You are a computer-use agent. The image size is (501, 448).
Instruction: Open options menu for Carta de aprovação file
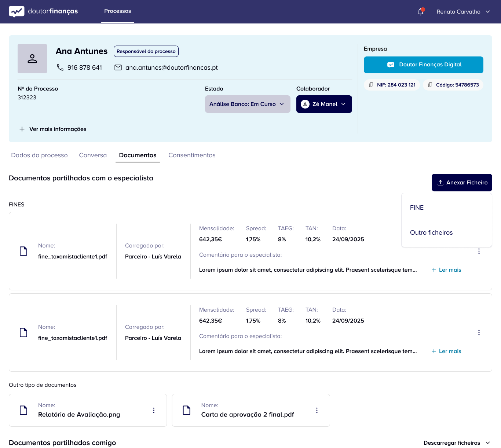tap(317, 410)
